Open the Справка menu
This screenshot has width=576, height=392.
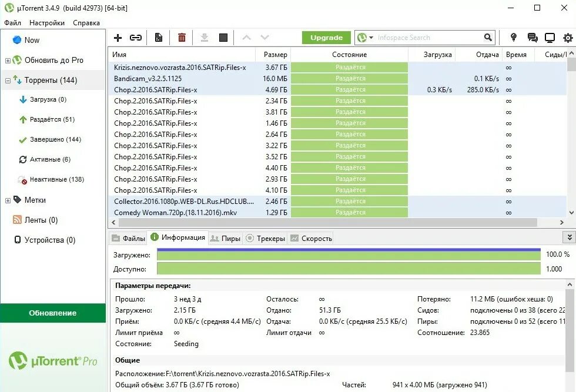pos(86,23)
